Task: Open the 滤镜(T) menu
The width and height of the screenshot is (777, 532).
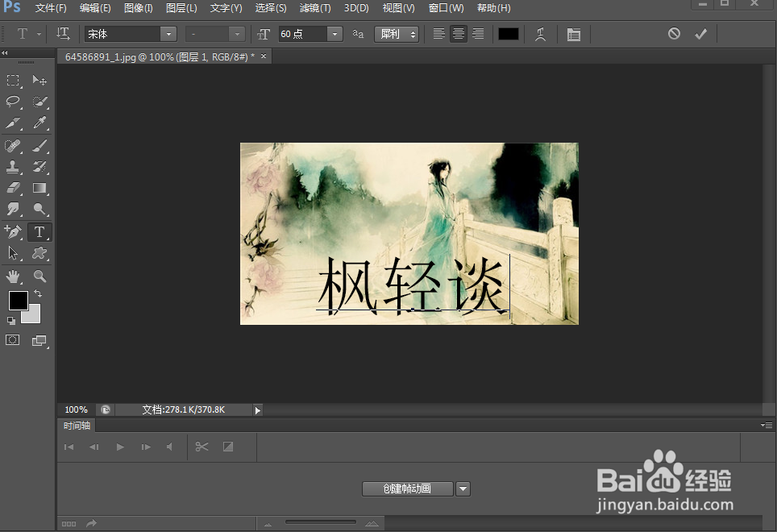Action: tap(315, 8)
